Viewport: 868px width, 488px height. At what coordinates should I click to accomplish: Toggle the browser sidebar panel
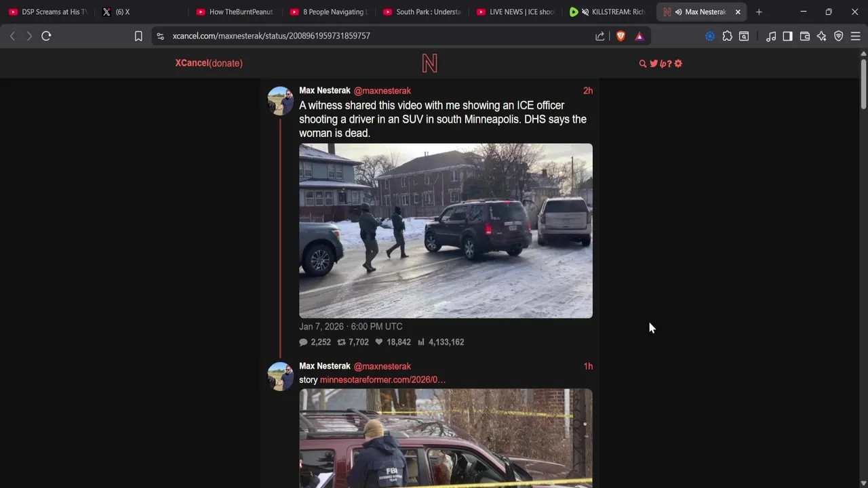(x=787, y=36)
